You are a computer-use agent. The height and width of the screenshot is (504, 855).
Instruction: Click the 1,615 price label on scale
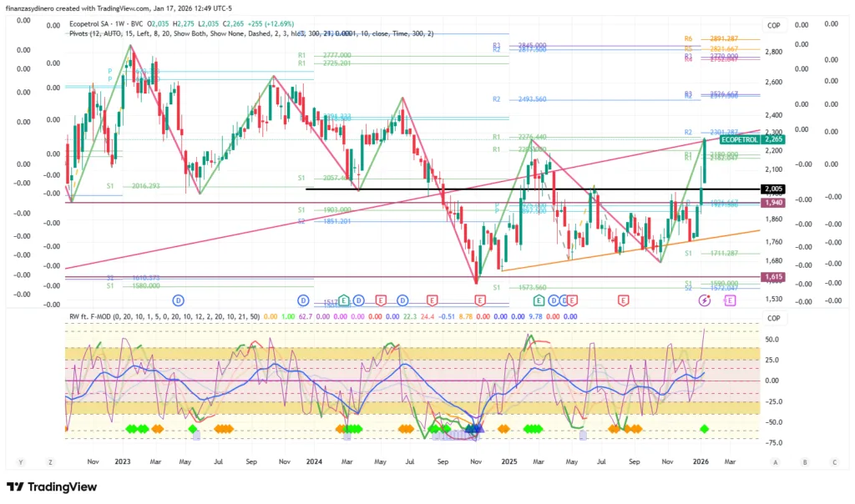(x=773, y=276)
